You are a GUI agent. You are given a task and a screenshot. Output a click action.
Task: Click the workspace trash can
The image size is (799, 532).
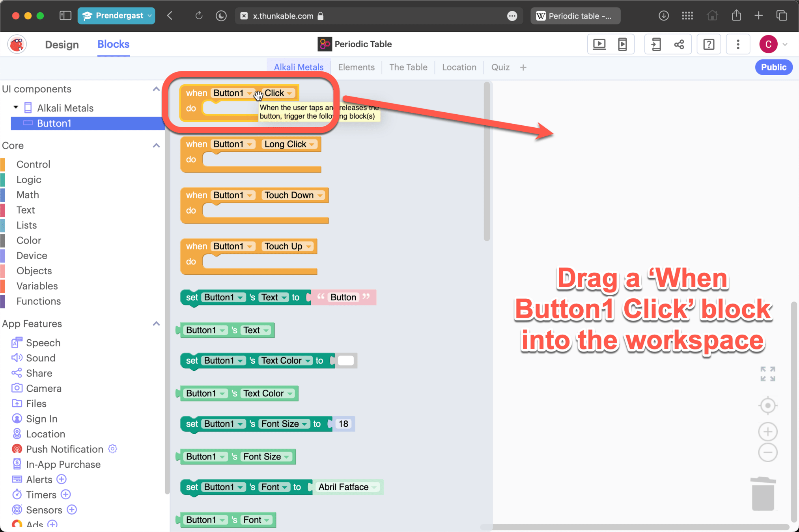click(763, 494)
